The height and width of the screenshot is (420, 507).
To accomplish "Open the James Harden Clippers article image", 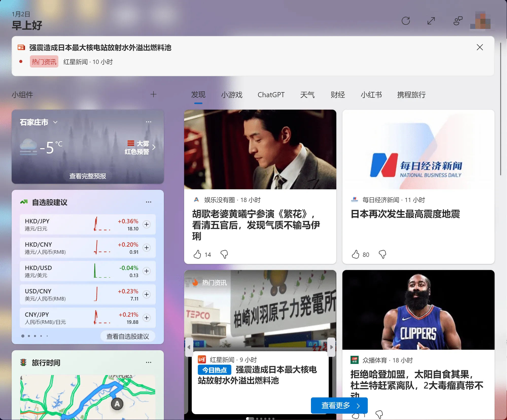I will pos(418,310).
